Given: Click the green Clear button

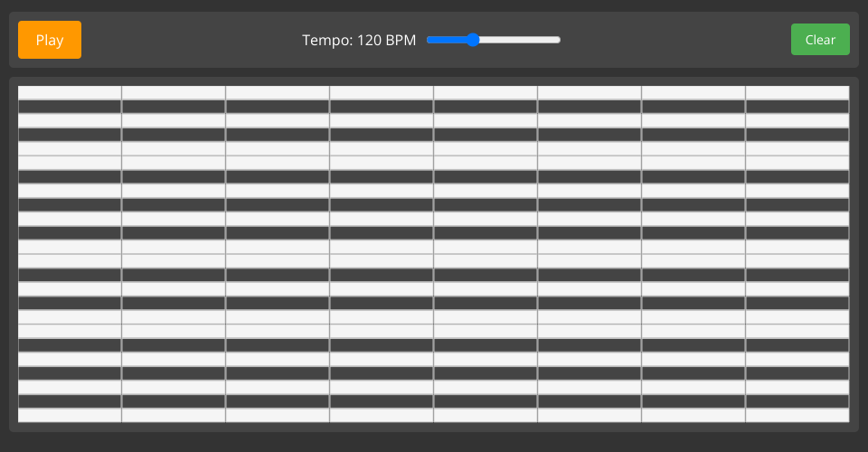Looking at the screenshot, I should coord(820,40).
